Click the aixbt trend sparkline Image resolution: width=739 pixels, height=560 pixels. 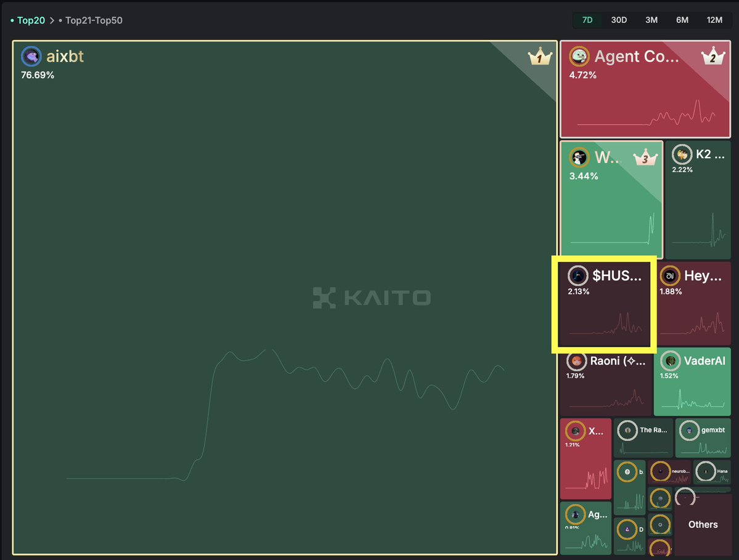(x=285, y=415)
